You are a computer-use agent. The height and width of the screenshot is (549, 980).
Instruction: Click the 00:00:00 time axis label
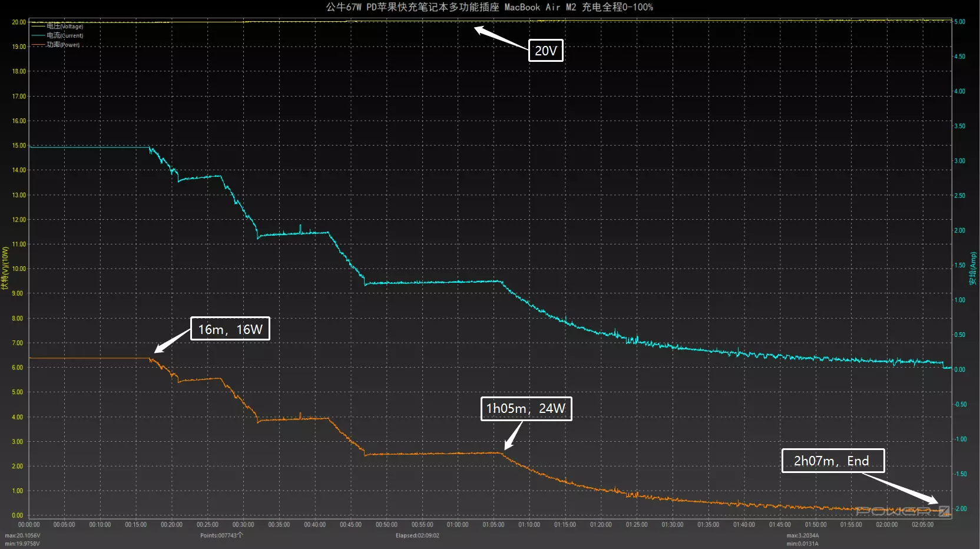click(29, 525)
